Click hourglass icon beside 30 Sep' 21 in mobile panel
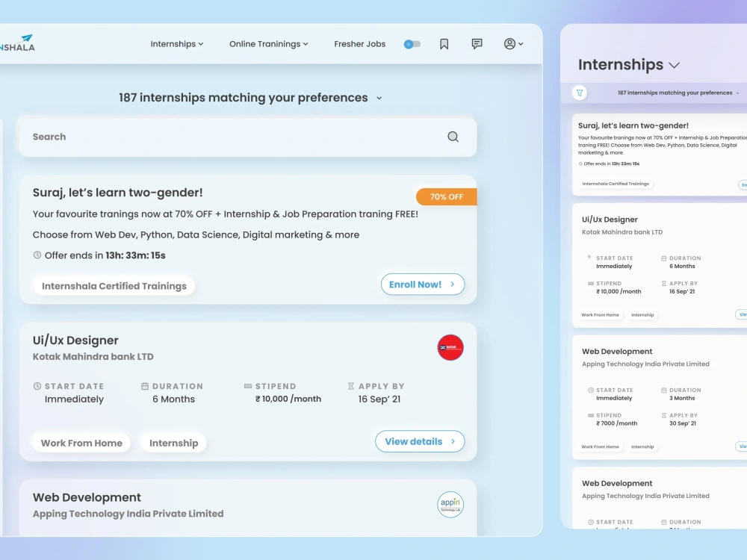747x560 pixels. [663, 415]
